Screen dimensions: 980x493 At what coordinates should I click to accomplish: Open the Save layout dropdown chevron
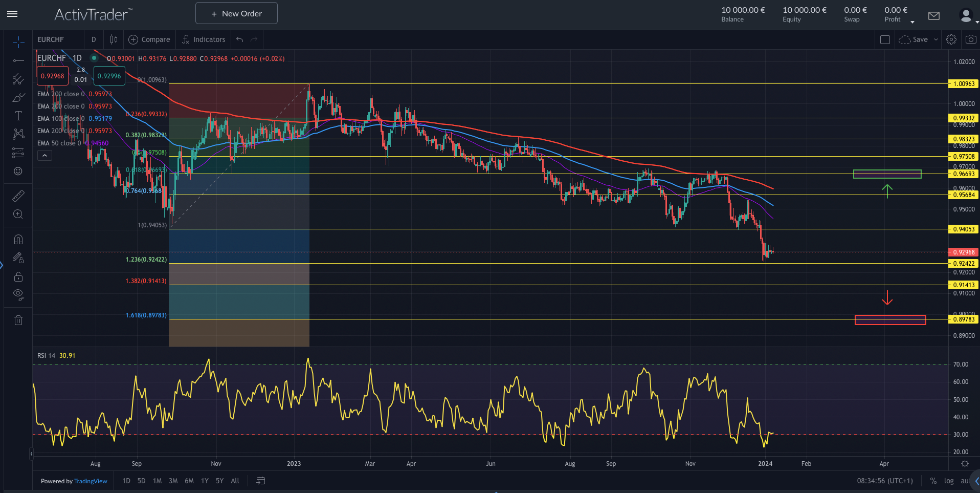click(937, 39)
